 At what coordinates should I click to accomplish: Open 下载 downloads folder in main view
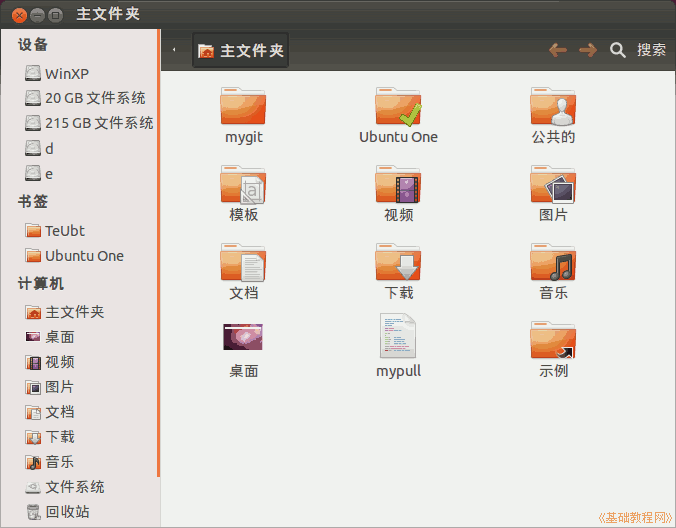(398, 262)
